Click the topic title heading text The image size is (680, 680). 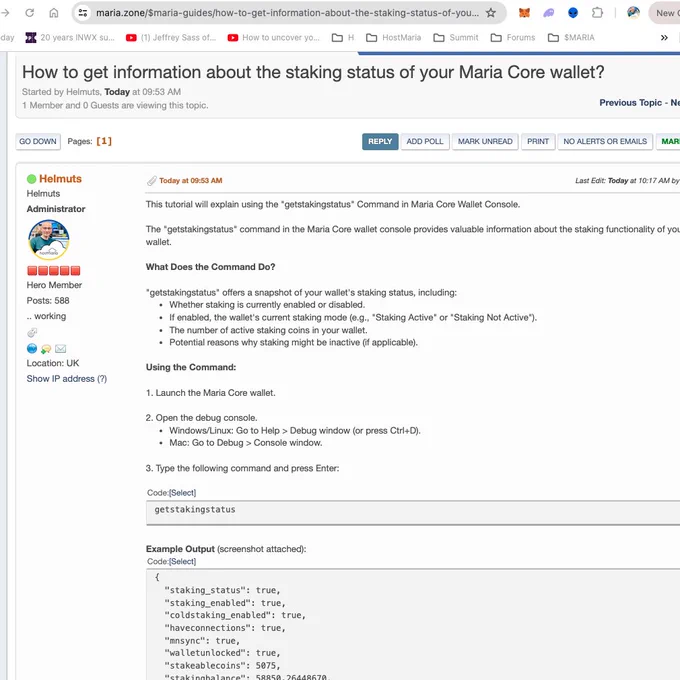coord(313,72)
